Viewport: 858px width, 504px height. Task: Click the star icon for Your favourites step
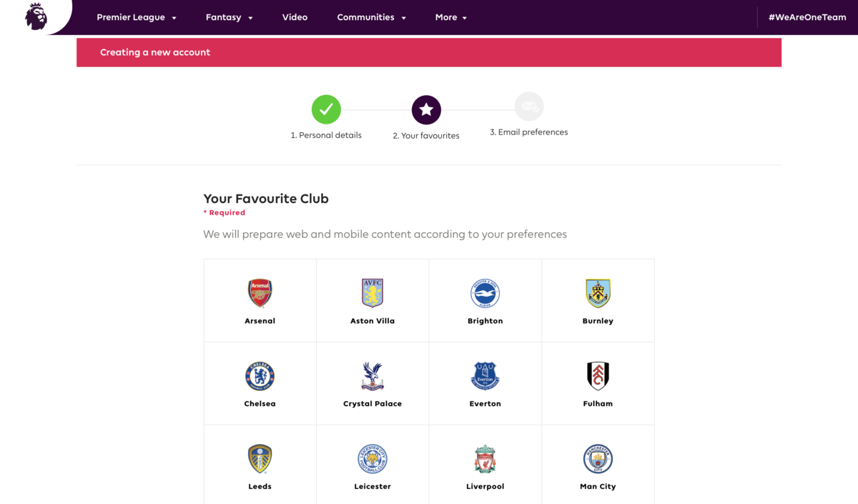tap(426, 109)
